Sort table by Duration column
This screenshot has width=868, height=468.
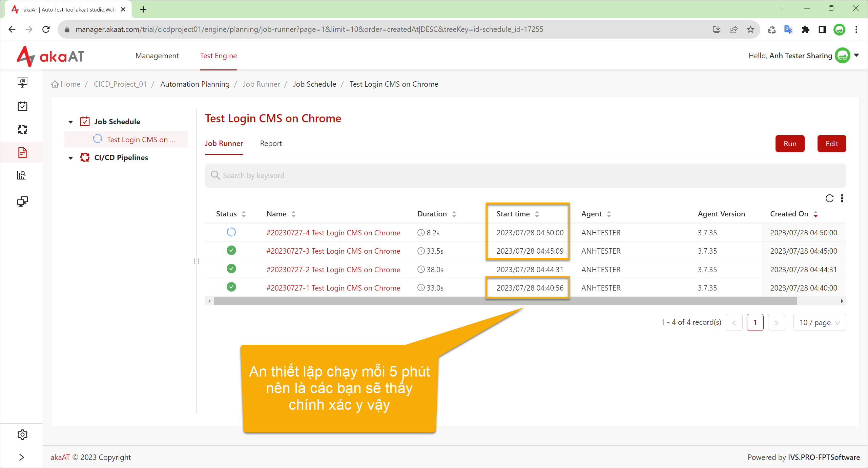click(437, 214)
